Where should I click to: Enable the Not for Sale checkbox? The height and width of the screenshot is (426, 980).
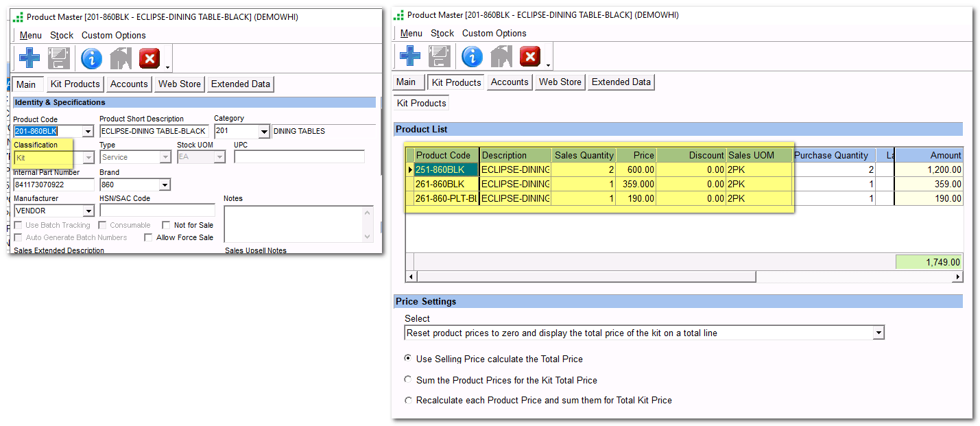tap(166, 225)
